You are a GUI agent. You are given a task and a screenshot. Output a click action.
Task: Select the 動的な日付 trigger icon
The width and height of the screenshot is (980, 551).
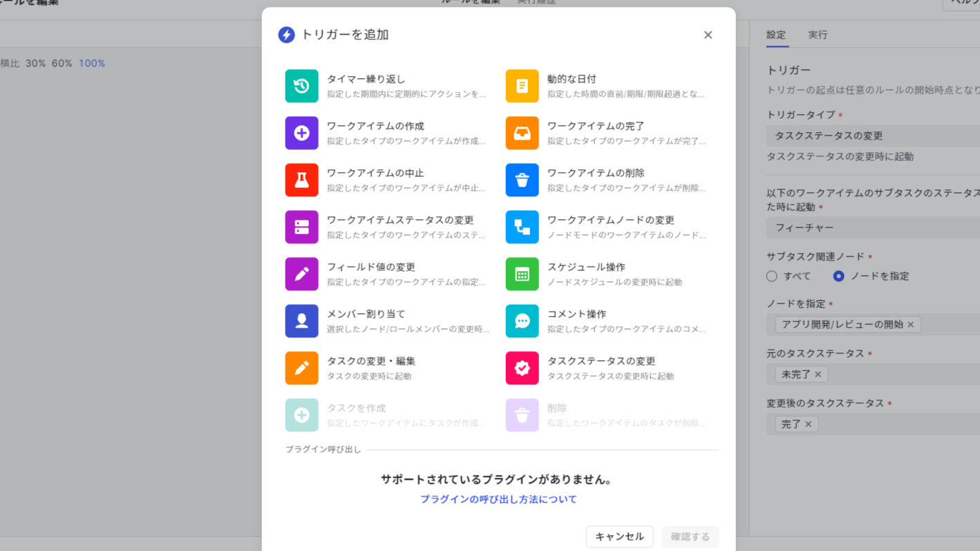point(522,86)
